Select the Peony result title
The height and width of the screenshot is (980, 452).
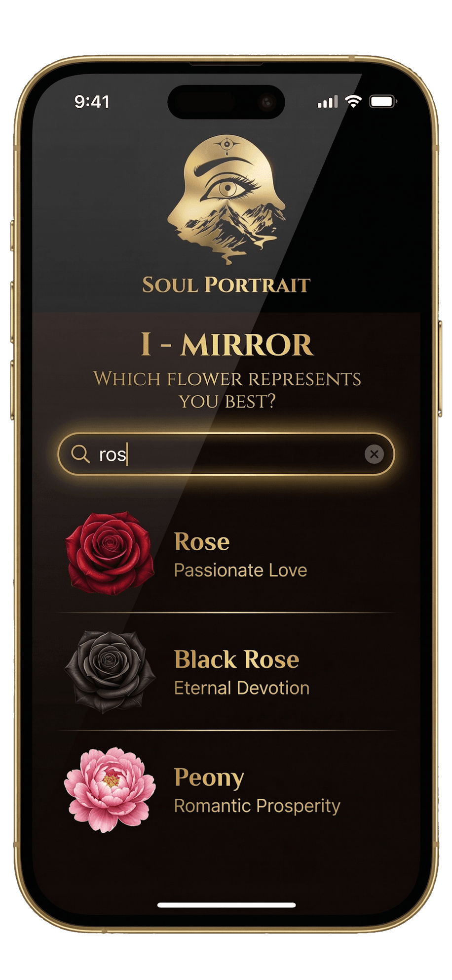click(209, 778)
